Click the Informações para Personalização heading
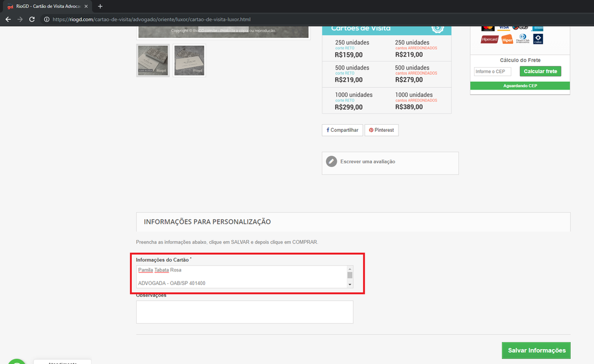Viewport: 594px width, 364px height. tap(207, 221)
